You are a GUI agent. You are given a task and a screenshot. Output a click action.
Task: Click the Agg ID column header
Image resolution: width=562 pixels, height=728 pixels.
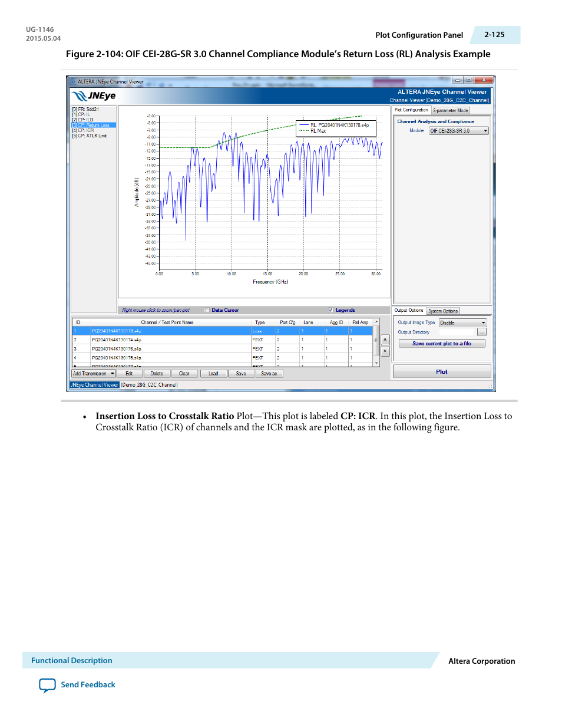click(336, 322)
